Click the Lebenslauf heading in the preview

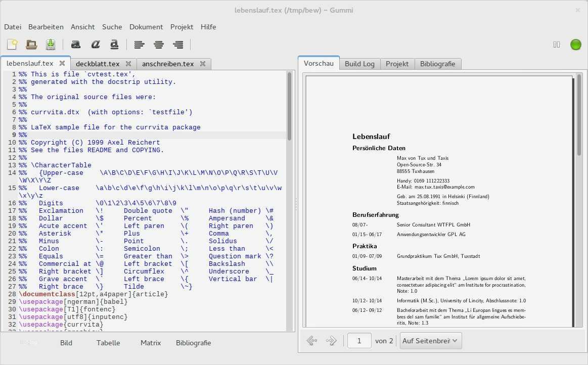371,136
